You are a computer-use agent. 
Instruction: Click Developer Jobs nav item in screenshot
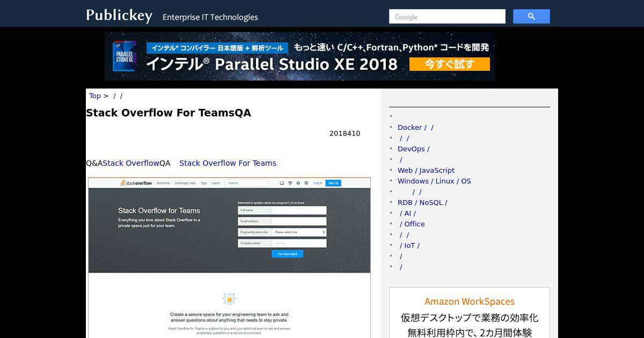point(185,183)
